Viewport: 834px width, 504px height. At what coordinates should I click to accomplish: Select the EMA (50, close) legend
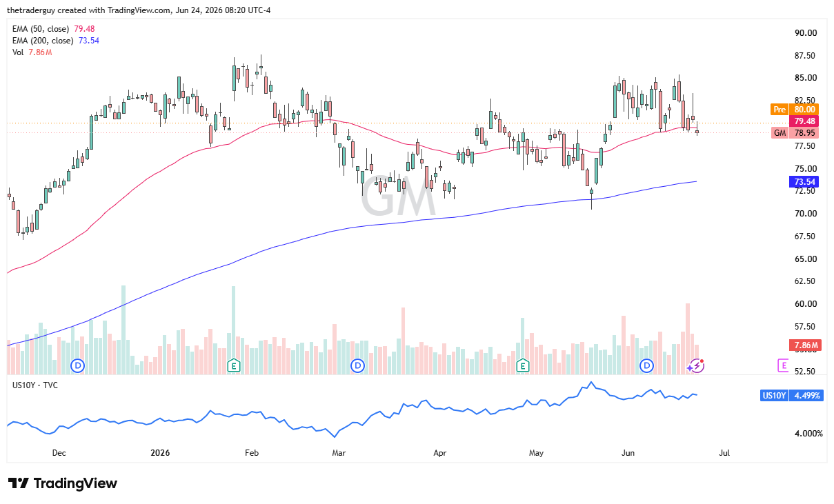click(54, 29)
